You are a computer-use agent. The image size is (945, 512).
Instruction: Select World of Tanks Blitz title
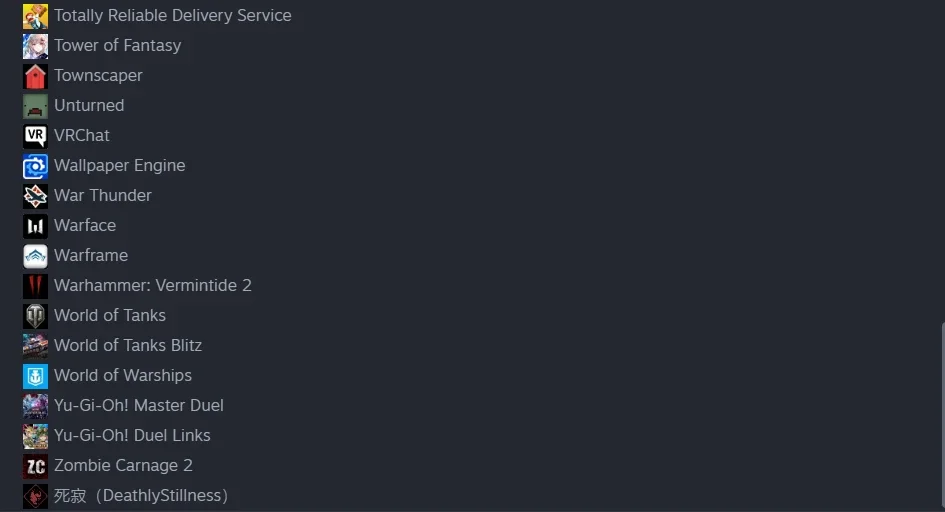(x=128, y=346)
